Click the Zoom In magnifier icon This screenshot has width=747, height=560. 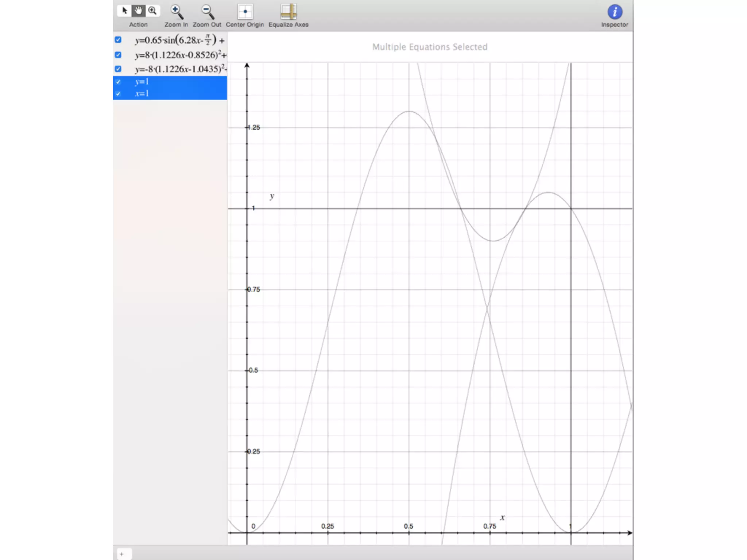[x=177, y=12]
